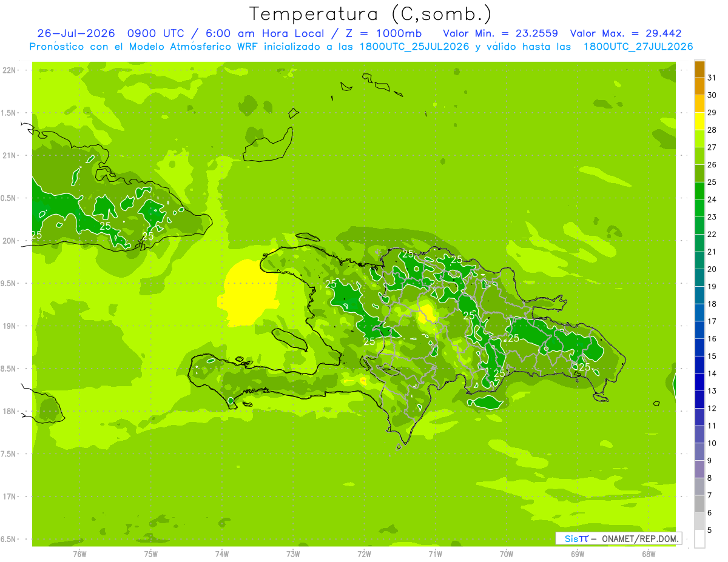728x562 pixels.
Task: Click the colorbar label "5"
Action: coord(710,530)
